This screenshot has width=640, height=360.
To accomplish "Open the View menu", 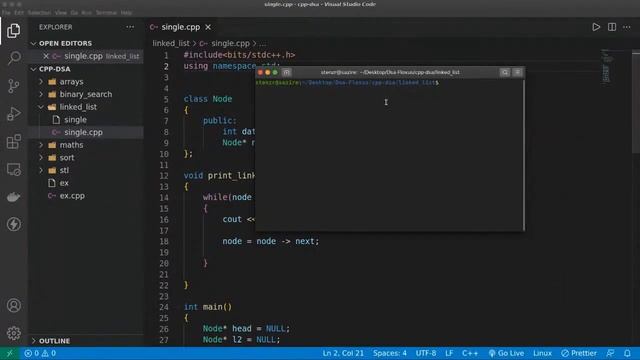I will [61, 13].
